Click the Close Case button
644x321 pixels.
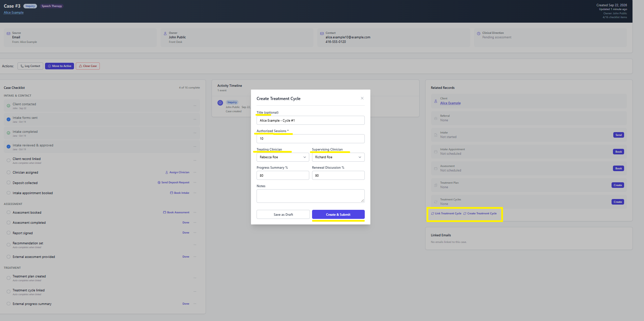pyautogui.click(x=88, y=66)
